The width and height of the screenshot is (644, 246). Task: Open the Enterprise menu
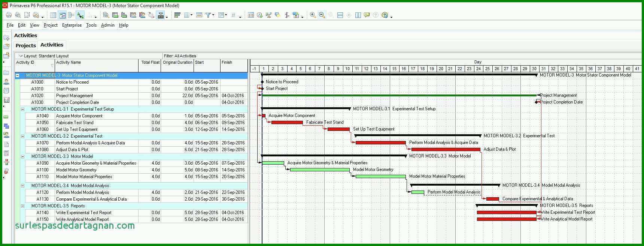point(72,25)
